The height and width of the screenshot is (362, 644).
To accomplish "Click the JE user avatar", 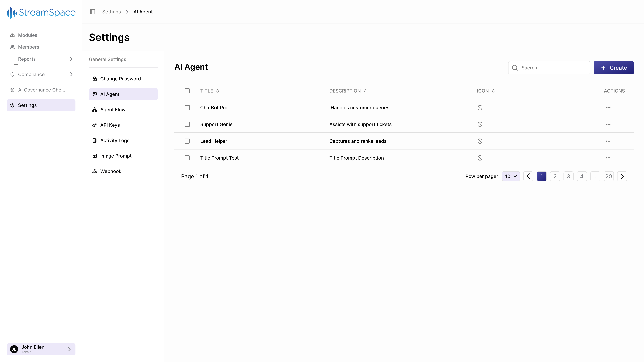I will tap(14, 349).
